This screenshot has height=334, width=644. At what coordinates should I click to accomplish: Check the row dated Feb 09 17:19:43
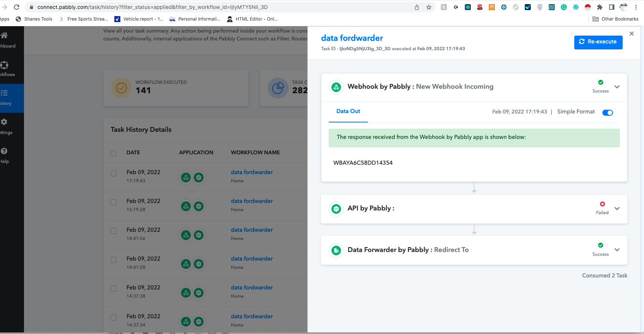[x=114, y=173]
